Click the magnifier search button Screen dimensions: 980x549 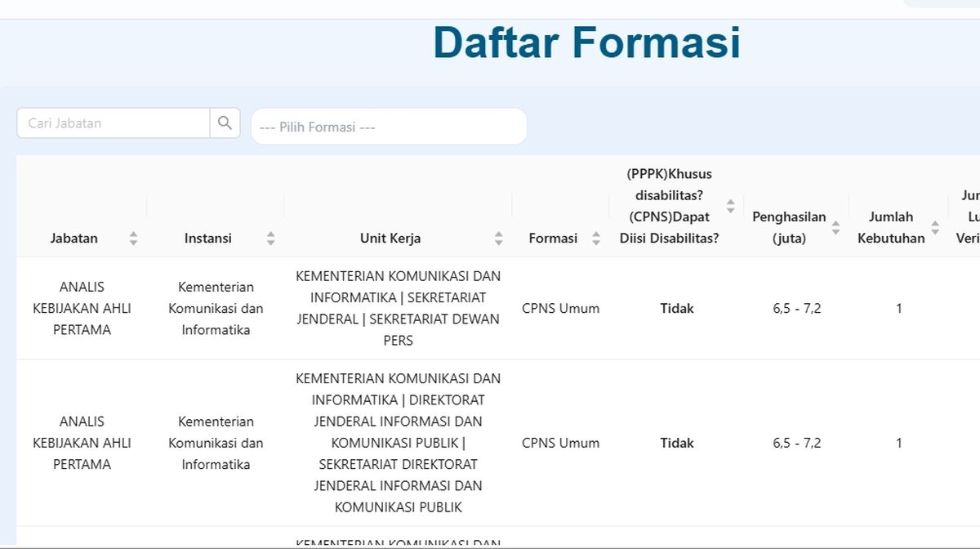click(x=225, y=123)
